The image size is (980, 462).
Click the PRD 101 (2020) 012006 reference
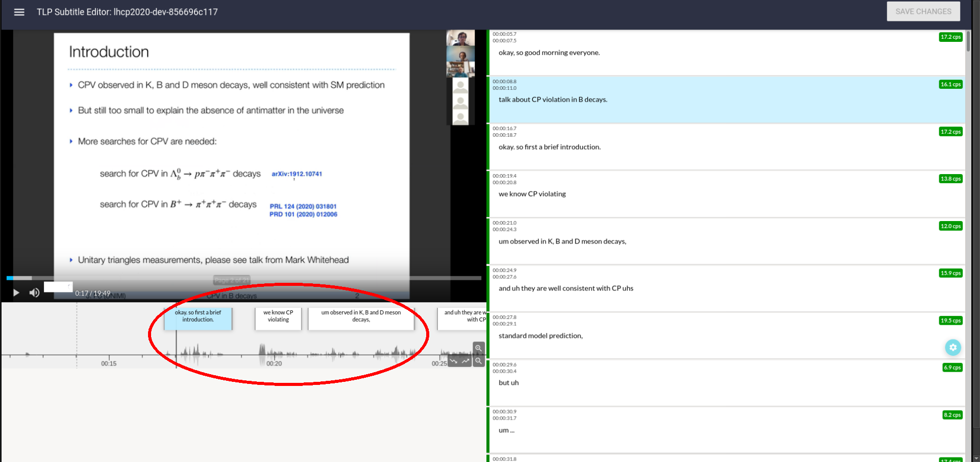click(303, 214)
